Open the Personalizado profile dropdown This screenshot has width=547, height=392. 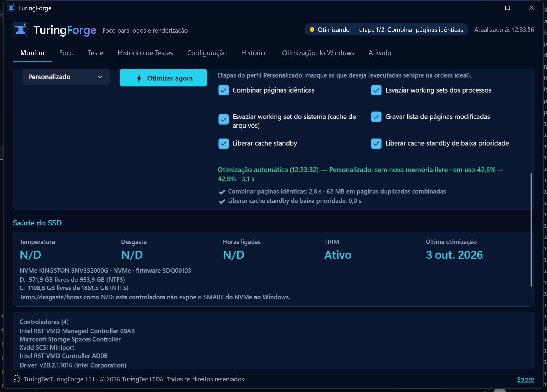click(66, 77)
